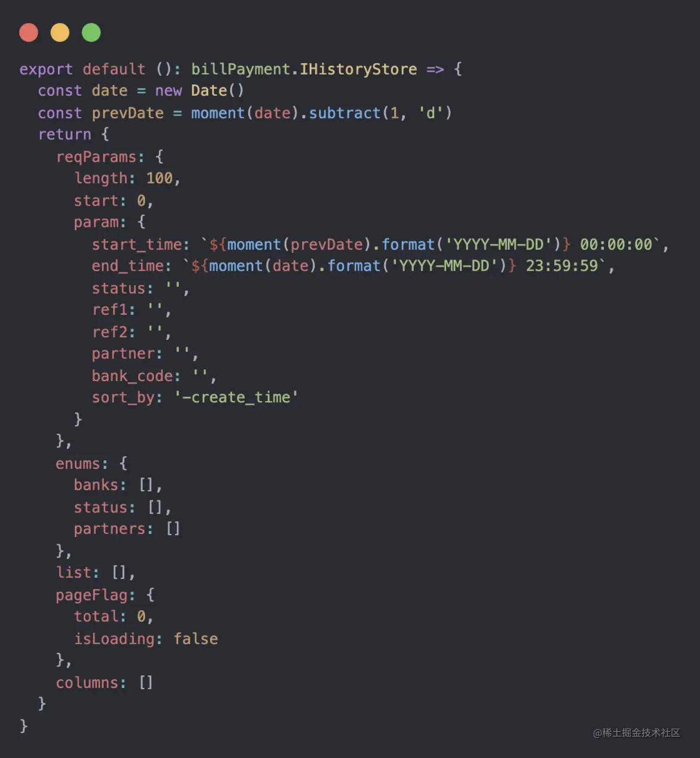Image resolution: width=700 pixels, height=758 pixels.
Task: Click the 'reqParams' property key
Action: tap(96, 157)
